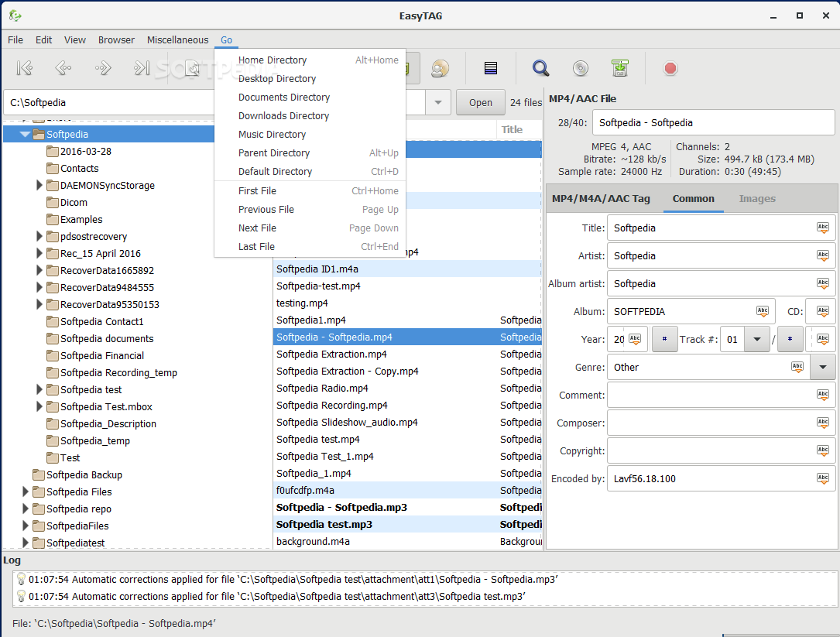Switch to the Common tab
The height and width of the screenshot is (637, 840).
[693, 199]
